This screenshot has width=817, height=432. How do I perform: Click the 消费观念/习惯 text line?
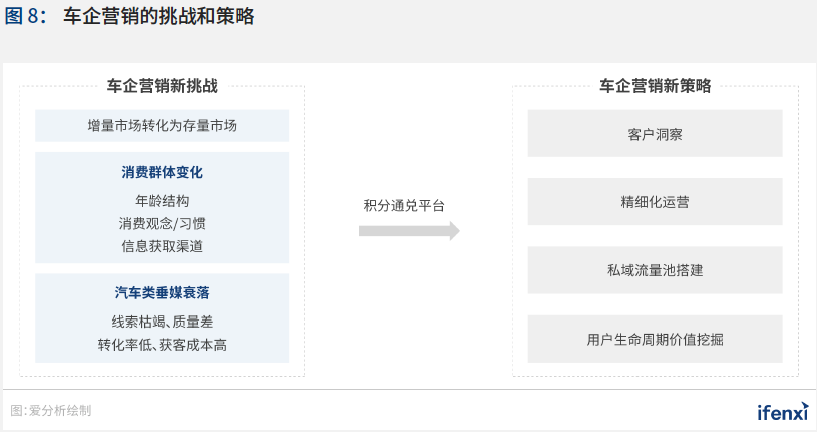pyautogui.click(x=162, y=223)
